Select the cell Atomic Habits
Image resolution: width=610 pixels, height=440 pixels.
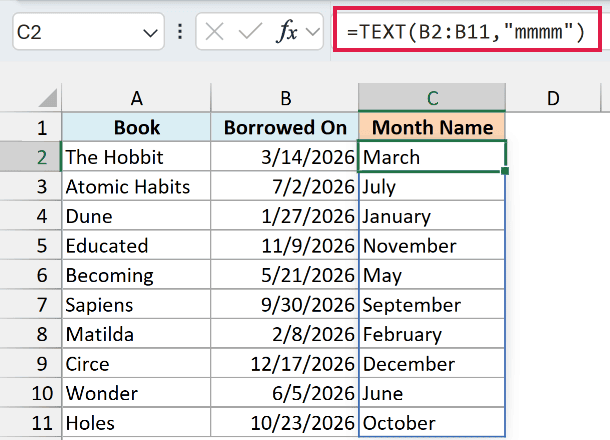[x=136, y=186]
